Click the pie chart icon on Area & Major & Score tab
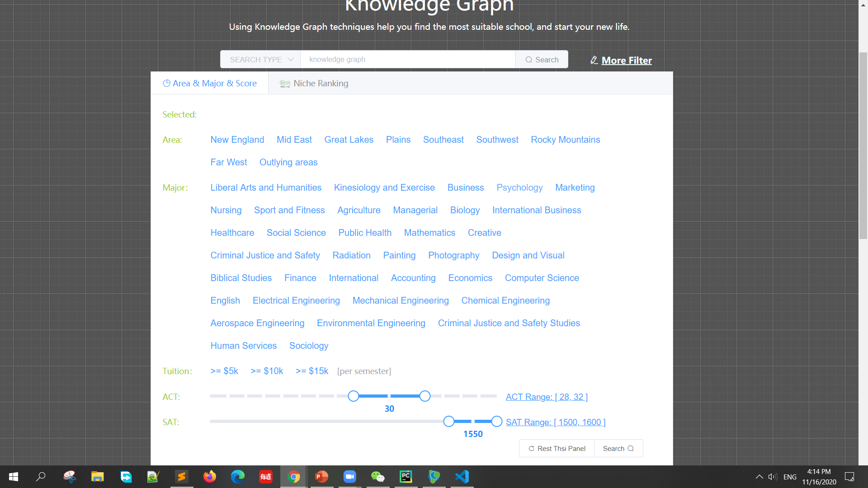 [166, 83]
